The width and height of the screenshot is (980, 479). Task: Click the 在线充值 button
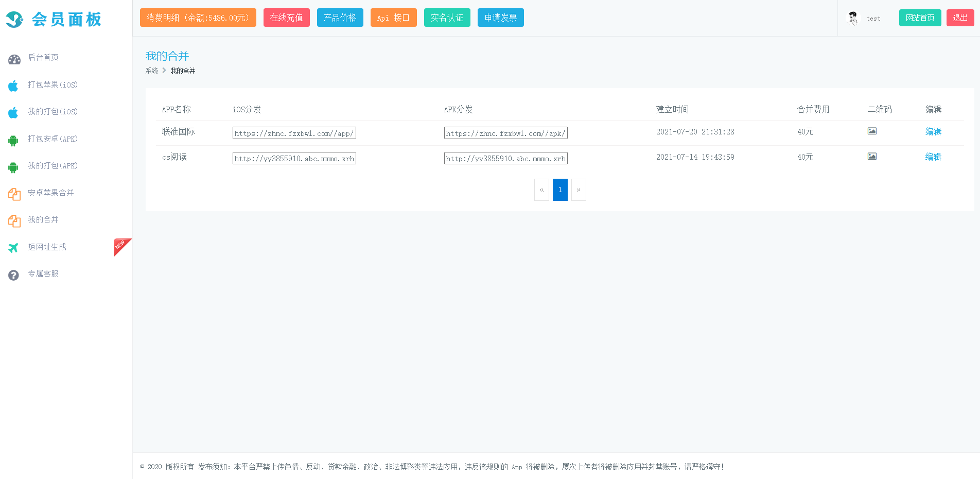[286, 18]
